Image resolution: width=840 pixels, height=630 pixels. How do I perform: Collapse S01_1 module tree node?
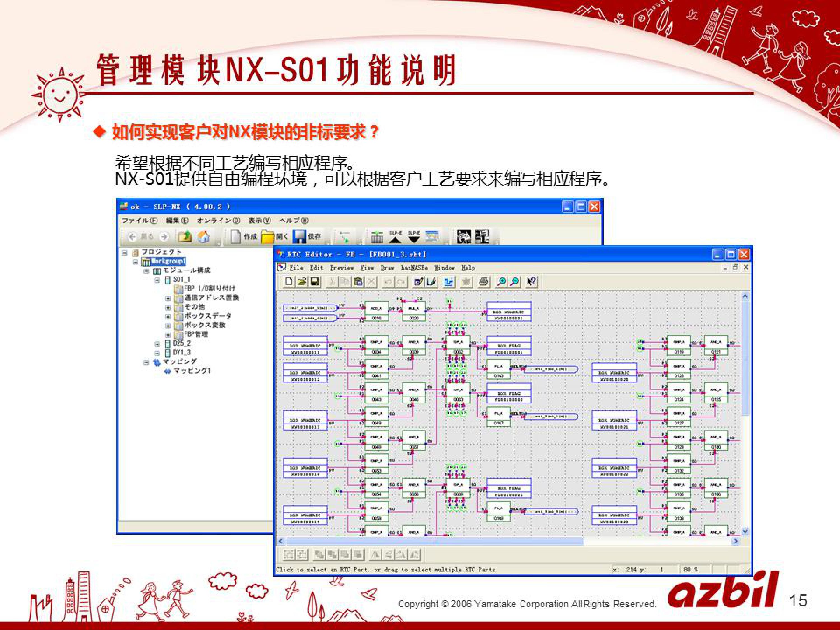(x=157, y=280)
